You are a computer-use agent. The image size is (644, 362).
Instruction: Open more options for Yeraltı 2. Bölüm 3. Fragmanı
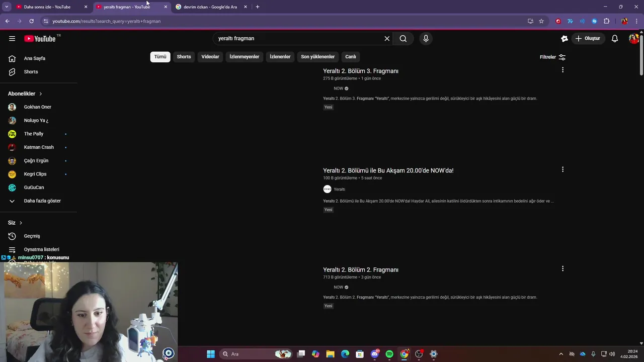click(x=562, y=70)
